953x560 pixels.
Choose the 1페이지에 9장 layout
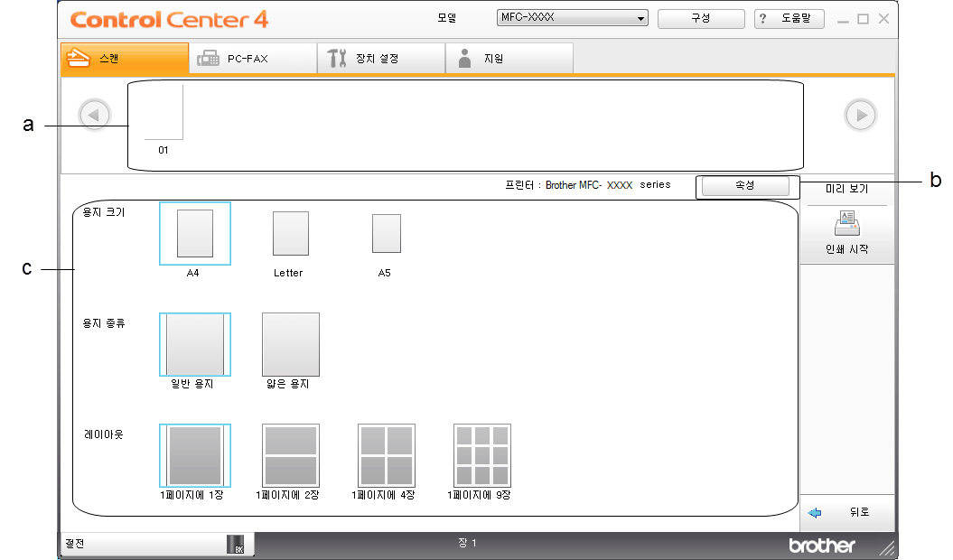pyautogui.click(x=482, y=455)
